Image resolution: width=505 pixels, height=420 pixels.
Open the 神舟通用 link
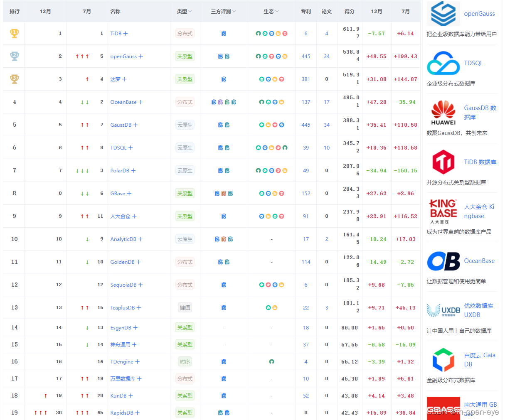(120, 345)
